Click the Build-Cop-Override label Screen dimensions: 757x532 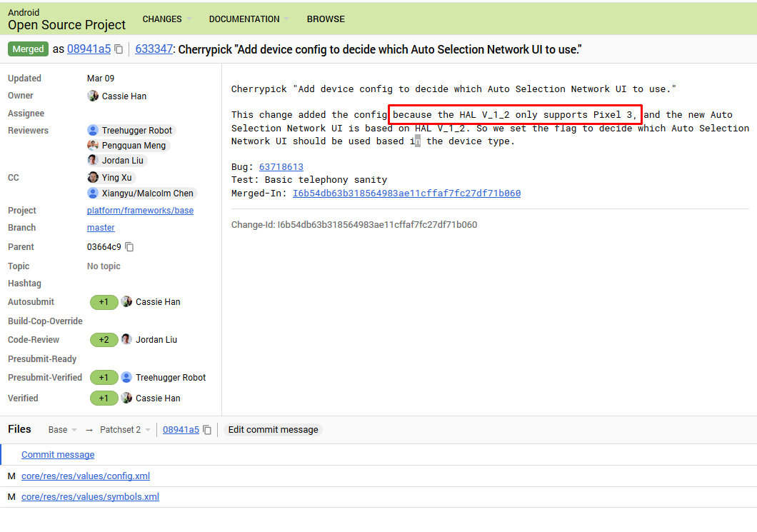(x=46, y=321)
